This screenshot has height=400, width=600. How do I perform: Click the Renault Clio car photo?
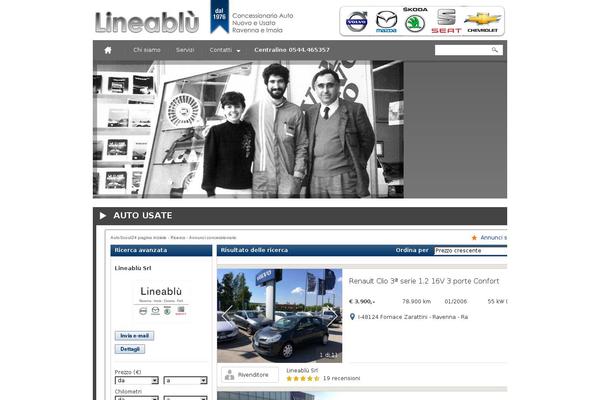pos(279,316)
